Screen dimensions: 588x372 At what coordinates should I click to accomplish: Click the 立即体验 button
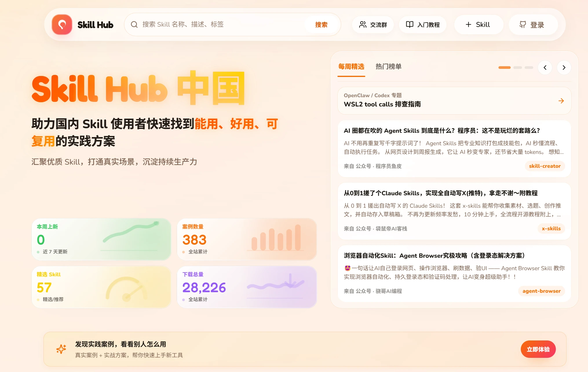point(538,349)
